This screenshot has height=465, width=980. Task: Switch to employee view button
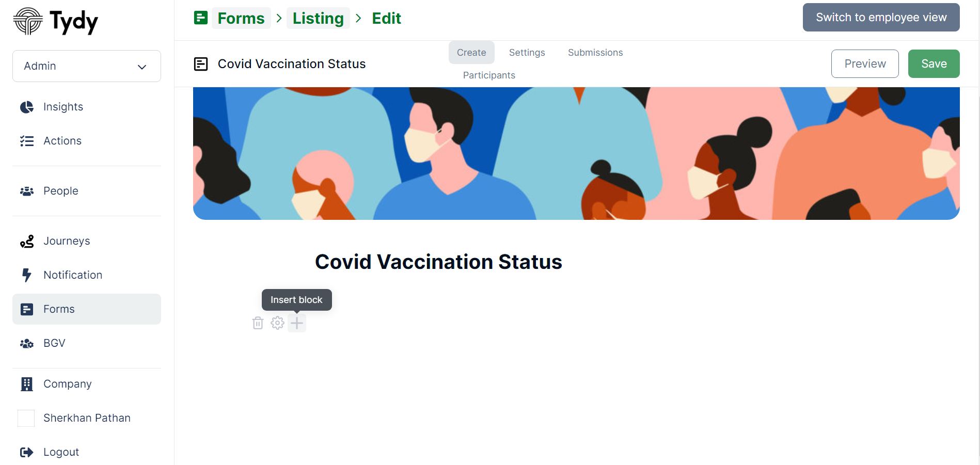[881, 17]
